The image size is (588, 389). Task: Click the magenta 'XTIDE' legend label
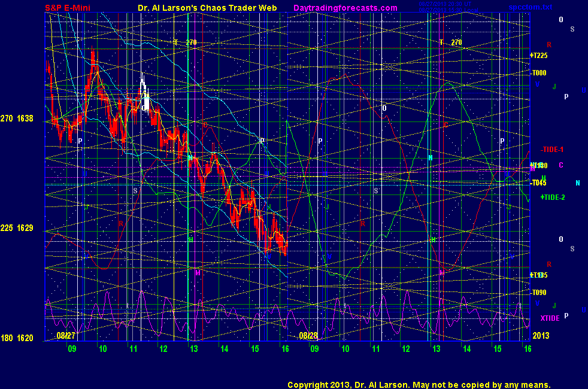[550, 318]
